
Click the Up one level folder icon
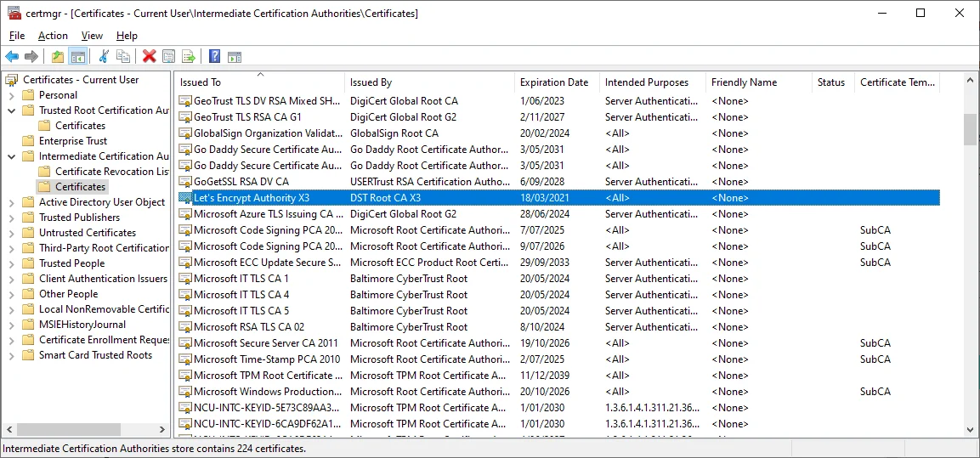coord(58,57)
